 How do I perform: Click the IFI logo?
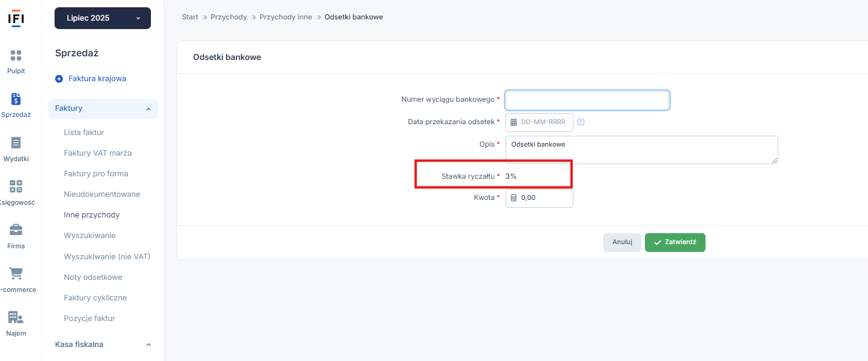tap(16, 18)
